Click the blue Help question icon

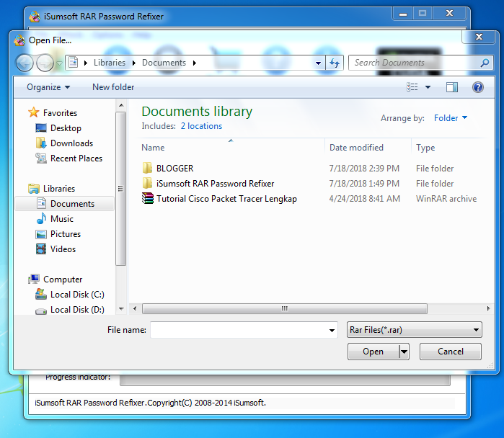(x=478, y=87)
